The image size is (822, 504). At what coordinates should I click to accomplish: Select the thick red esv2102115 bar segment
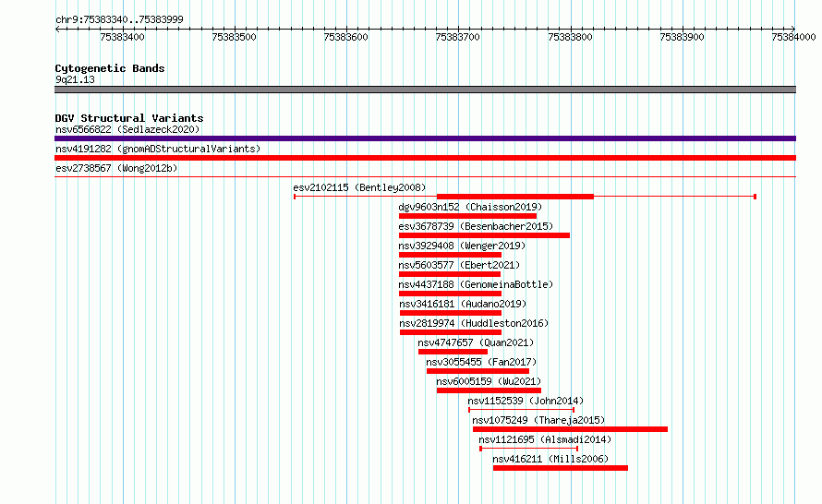pos(514,197)
